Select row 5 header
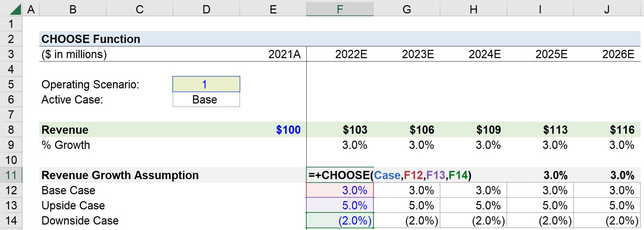The width and height of the screenshot is (644, 230). tap(11, 84)
